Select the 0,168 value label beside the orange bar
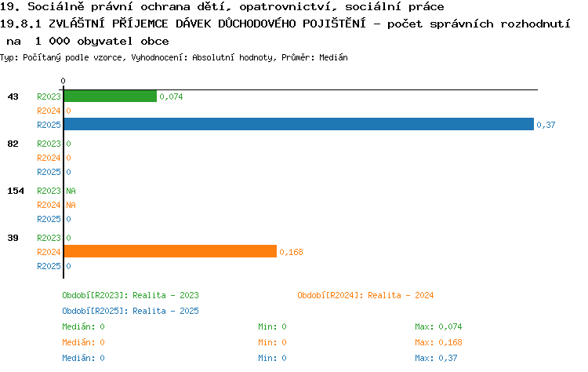Viewport: 588px width, 372px height. pos(291,252)
